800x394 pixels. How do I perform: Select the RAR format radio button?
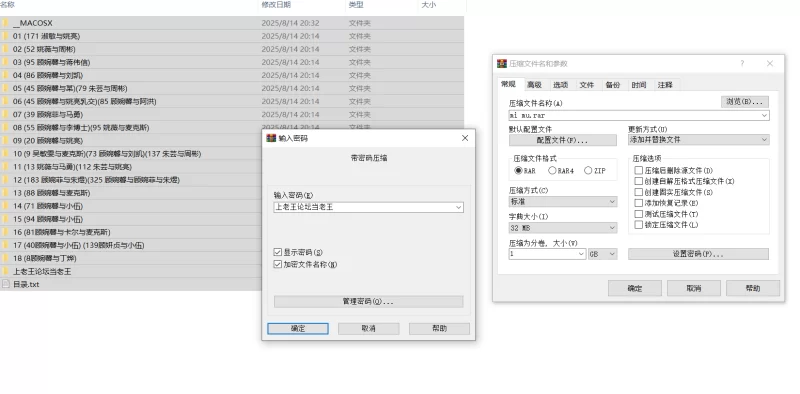(518, 170)
